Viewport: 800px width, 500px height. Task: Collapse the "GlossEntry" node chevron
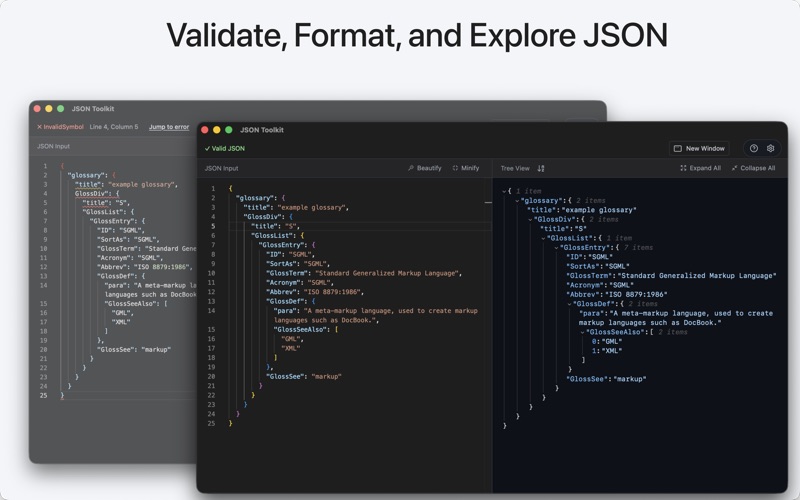pos(557,247)
